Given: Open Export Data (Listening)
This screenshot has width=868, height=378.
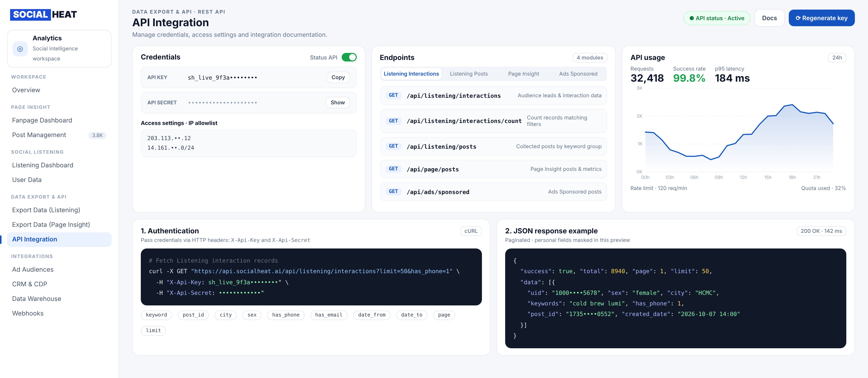Looking at the screenshot, I should (59, 210).
